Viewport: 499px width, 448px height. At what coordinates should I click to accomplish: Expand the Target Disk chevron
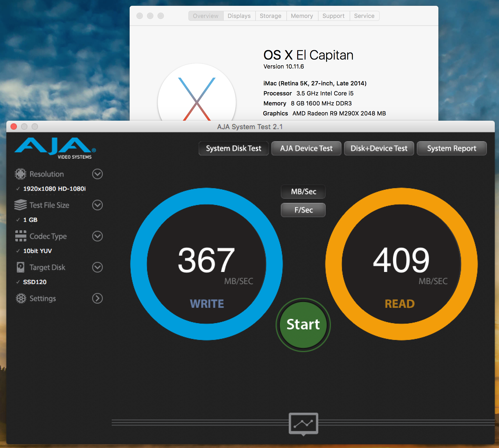point(97,267)
